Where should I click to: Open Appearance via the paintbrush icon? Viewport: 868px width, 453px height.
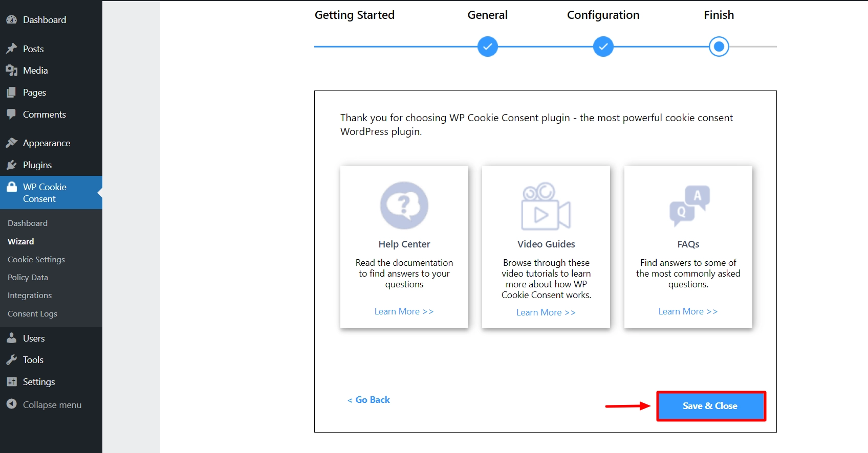11,143
